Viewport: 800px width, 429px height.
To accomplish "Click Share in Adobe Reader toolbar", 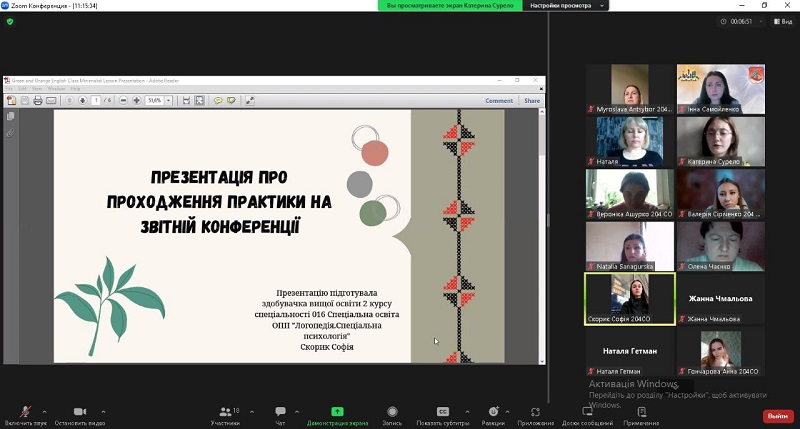I will 531,100.
